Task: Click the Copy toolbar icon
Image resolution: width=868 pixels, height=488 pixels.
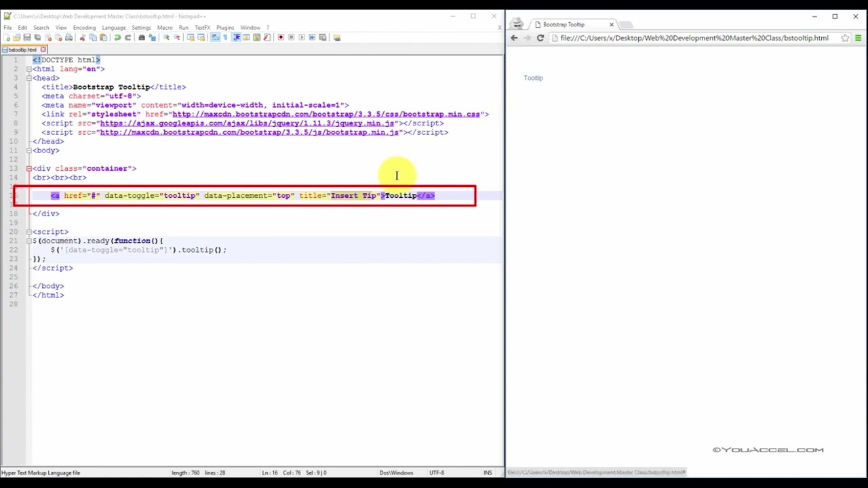Action: pyautogui.click(x=93, y=37)
